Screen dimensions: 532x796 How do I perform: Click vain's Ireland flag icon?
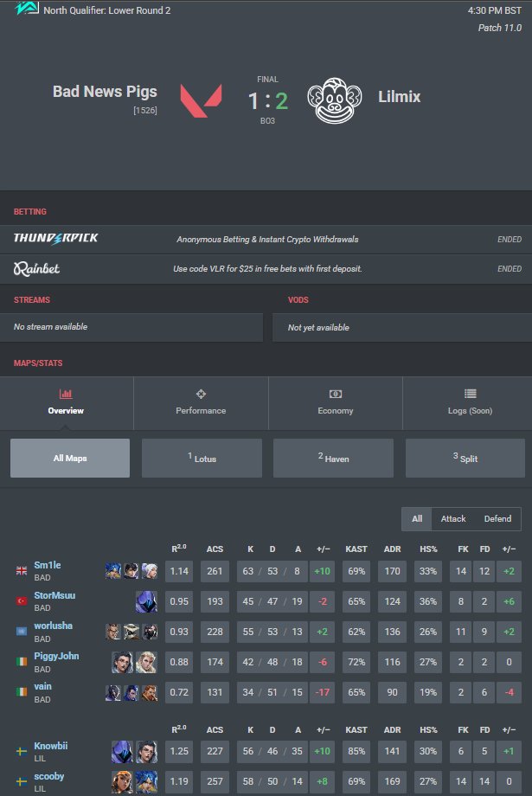coord(22,692)
